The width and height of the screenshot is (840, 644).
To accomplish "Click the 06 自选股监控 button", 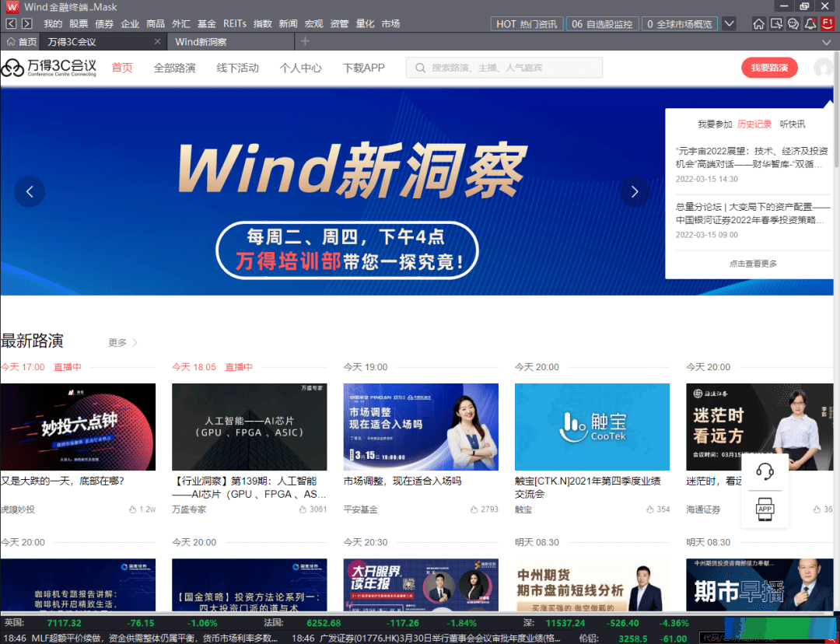I will (602, 24).
